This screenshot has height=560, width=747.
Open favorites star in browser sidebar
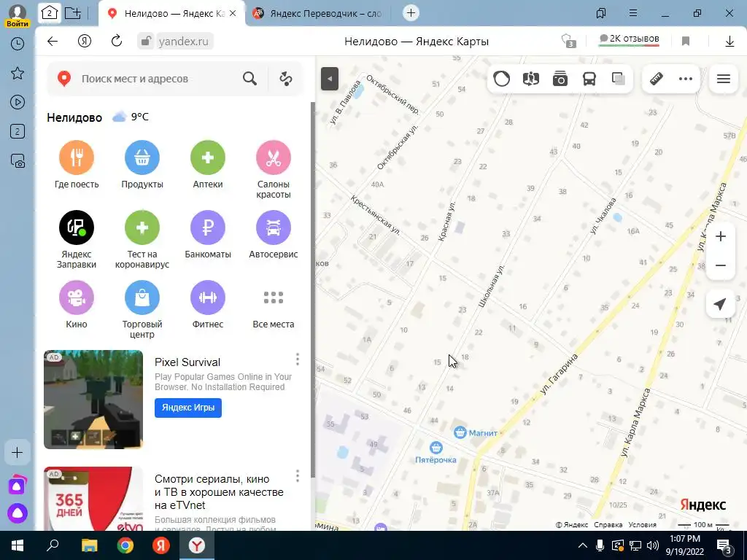click(x=18, y=74)
